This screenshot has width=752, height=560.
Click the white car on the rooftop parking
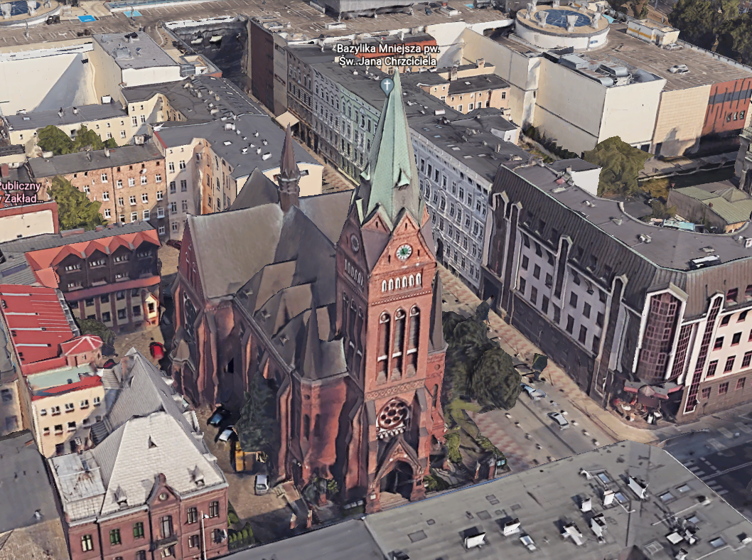(678, 69)
